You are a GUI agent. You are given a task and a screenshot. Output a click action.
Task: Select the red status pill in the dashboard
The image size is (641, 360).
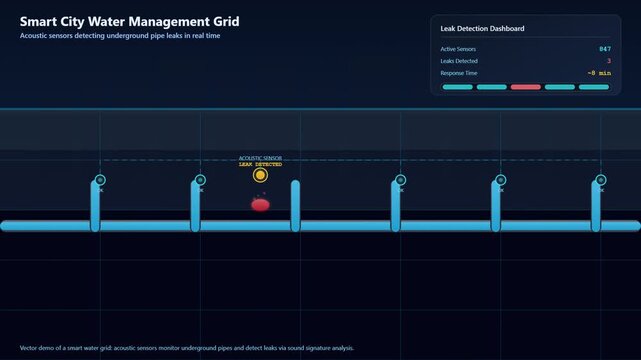click(526, 87)
